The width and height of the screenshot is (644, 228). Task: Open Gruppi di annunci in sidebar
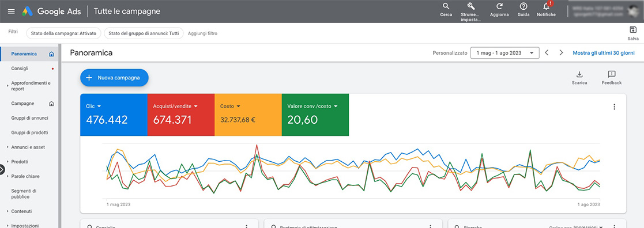point(29,118)
